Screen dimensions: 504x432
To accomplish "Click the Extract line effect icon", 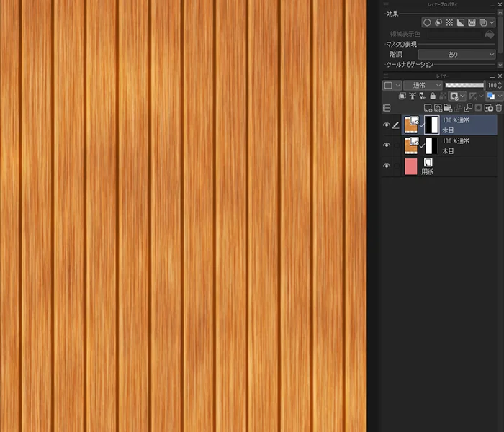I will [438, 22].
